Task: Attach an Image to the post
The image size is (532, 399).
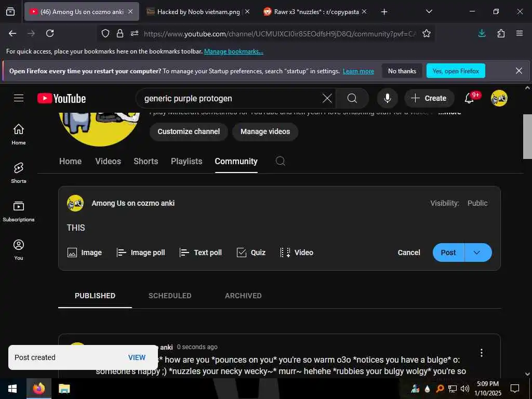Action: pos(85,252)
